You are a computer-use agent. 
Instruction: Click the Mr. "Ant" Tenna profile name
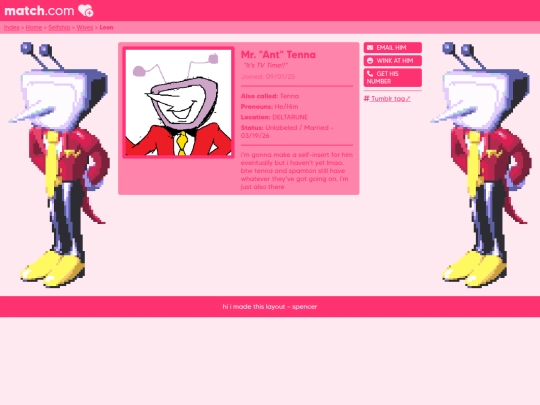278,55
